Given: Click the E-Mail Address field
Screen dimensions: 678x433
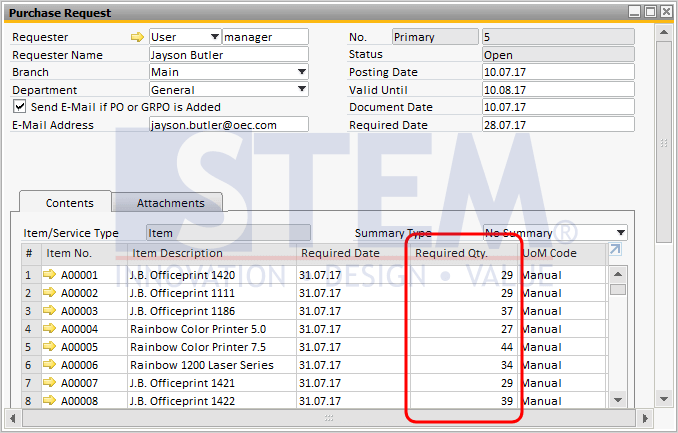Looking at the screenshot, I should coord(229,125).
